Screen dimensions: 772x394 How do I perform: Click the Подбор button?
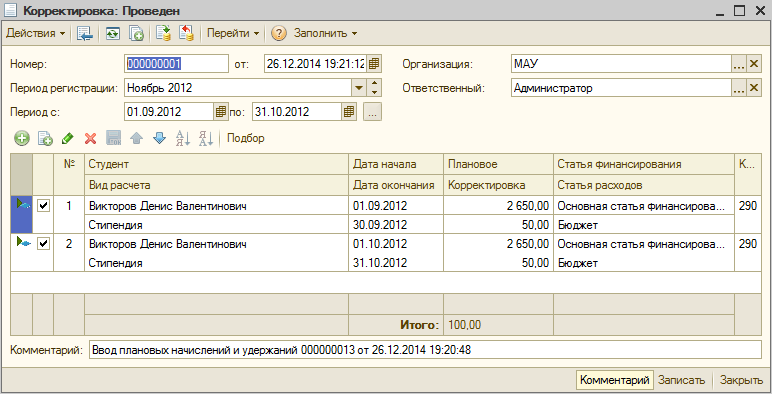coord(246,138)
